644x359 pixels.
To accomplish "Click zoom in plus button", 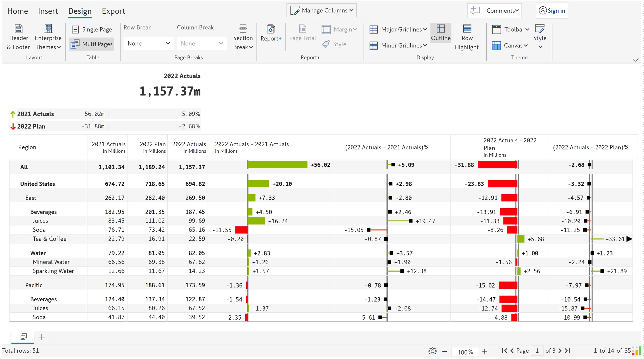I will [x=485, y=352].
